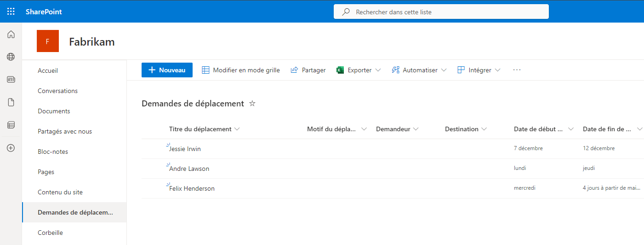This screenshot has height=245, width=644.
Task: Click the search magnifier icon
Action: pos(346,12)
